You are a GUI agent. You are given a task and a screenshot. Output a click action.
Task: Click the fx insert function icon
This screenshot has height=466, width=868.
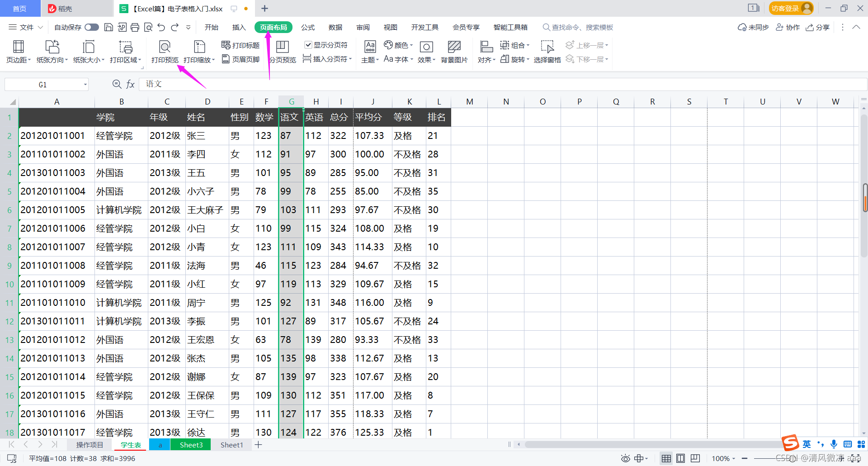[x=130, y=84]
